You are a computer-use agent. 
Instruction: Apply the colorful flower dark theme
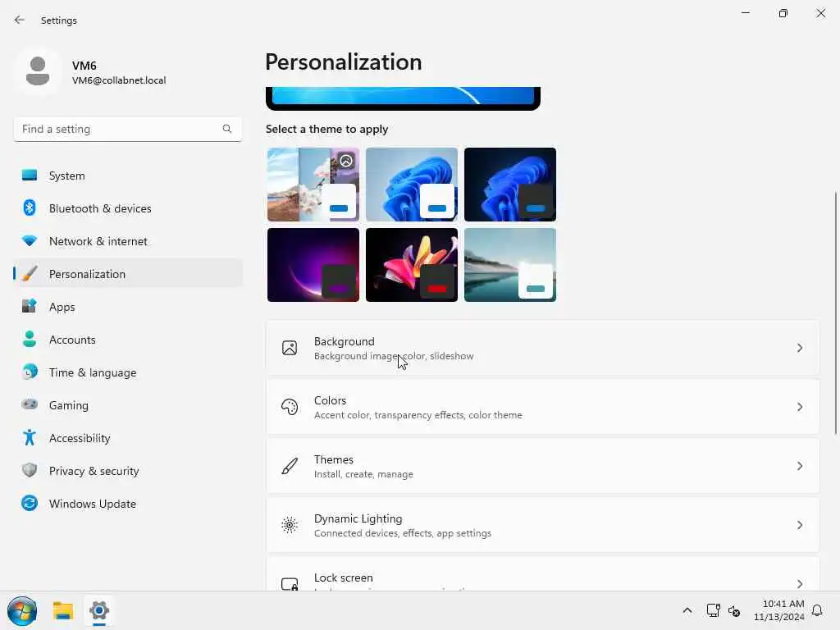[412, 265]
